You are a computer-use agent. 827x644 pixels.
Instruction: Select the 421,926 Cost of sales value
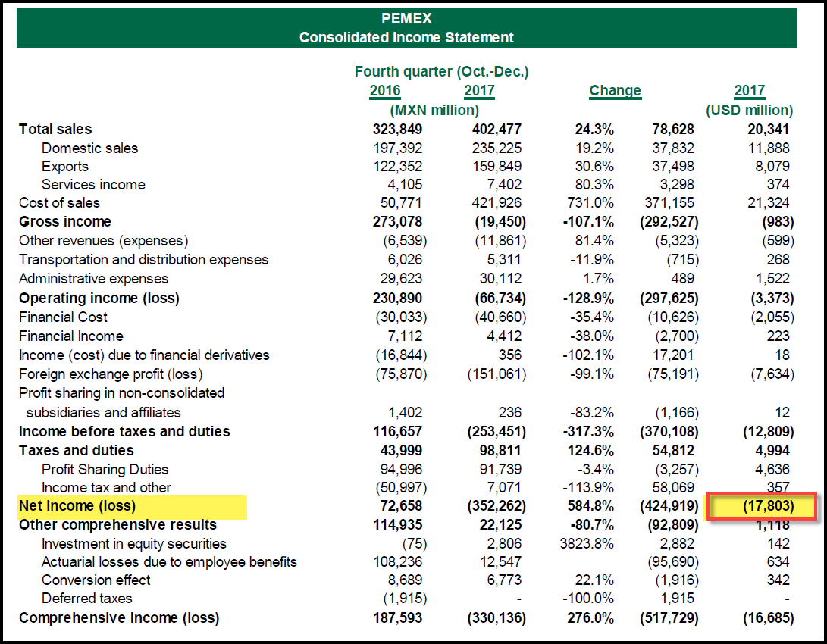click(497, 203)
